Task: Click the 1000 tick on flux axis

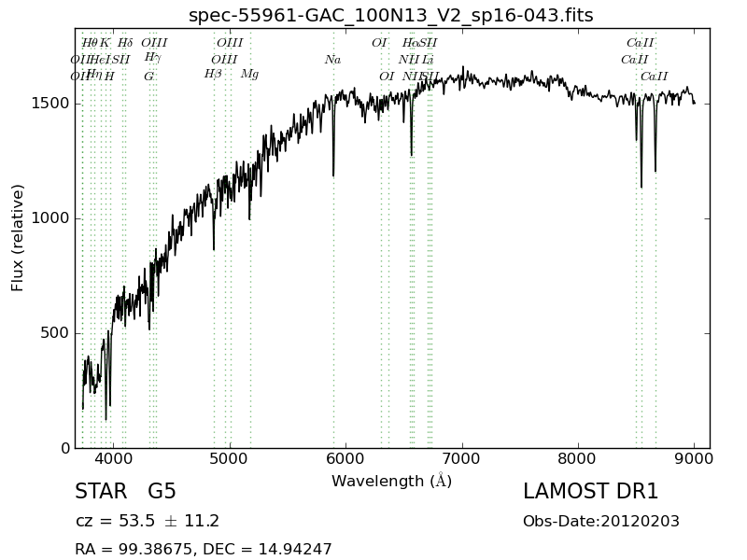Action: click(x=50, y=218)
